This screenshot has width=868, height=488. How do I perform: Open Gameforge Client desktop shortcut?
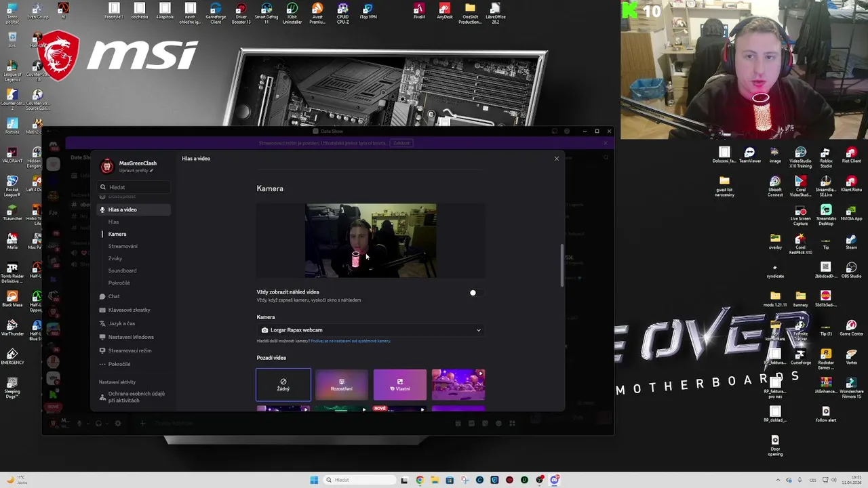coord(216,13)
